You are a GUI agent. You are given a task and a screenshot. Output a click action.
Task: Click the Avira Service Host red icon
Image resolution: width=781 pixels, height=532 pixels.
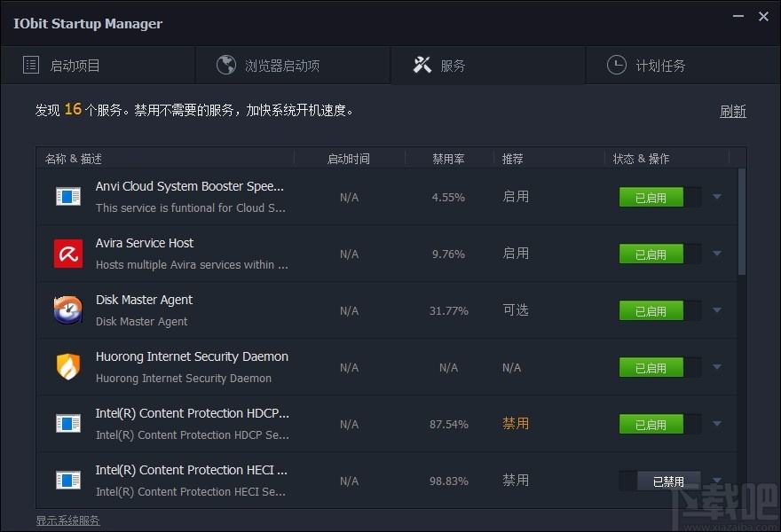pos(67,253)
